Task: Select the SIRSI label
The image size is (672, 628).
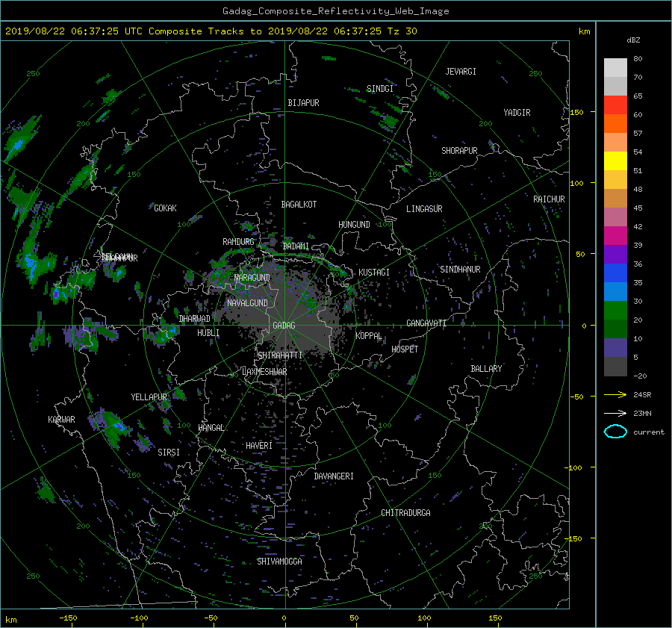Action: [x=169, y=453]
